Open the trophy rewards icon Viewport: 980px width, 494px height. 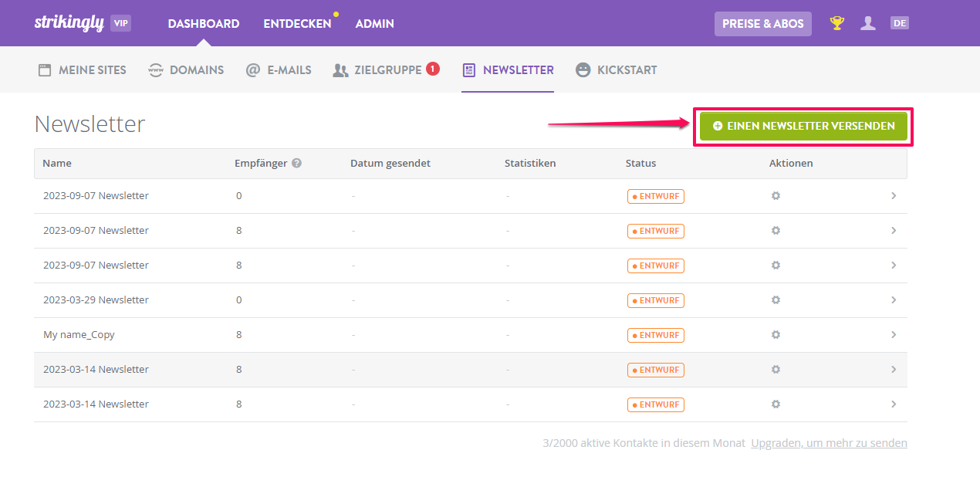[836, 23]
